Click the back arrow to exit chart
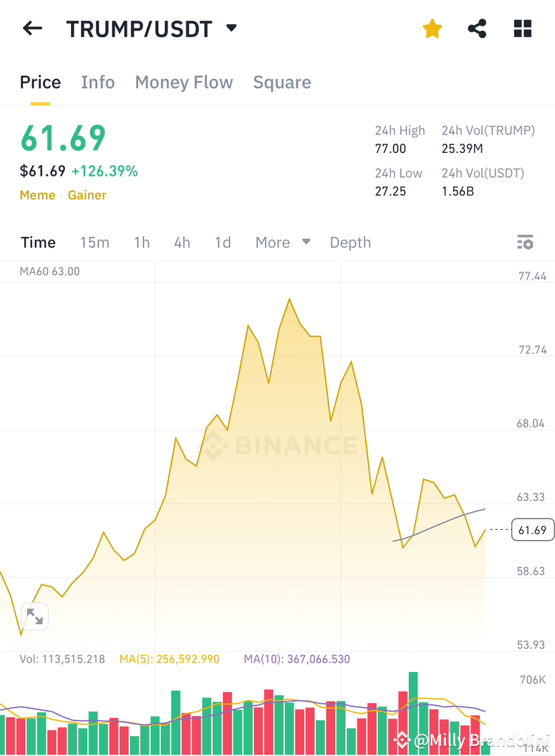 (32, 28)
